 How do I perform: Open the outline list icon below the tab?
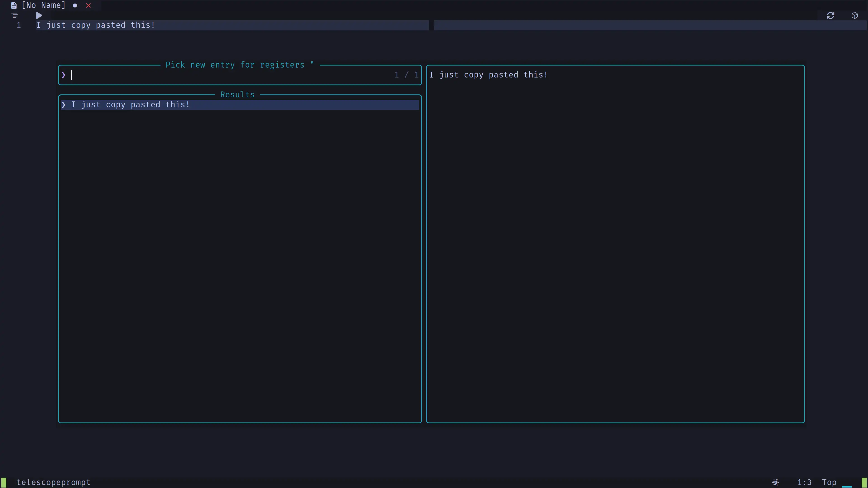[x=14, y=16]
